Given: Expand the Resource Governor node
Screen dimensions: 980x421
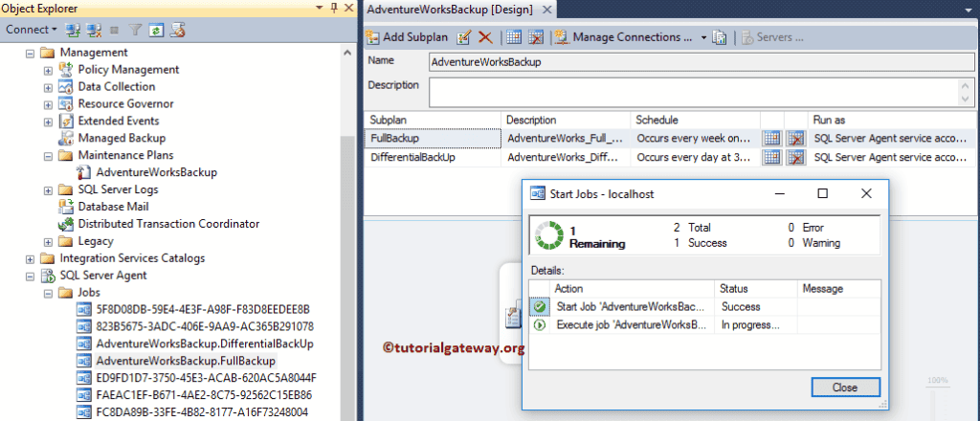Looking at the screenshot, I should (x=48, y=104).
